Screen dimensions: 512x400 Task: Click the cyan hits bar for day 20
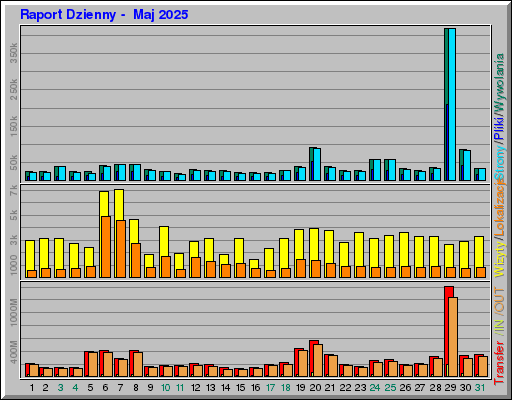click(317, 164)
